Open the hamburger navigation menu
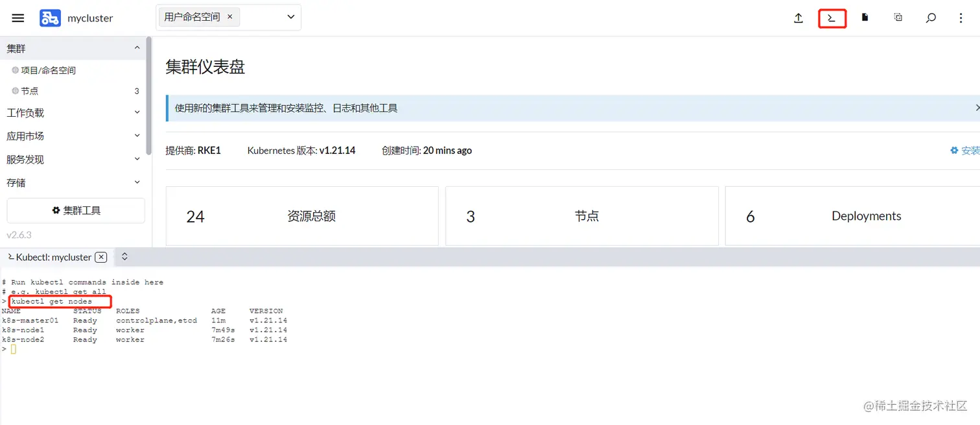Screen dimensions: 980x425 [18, 18]
